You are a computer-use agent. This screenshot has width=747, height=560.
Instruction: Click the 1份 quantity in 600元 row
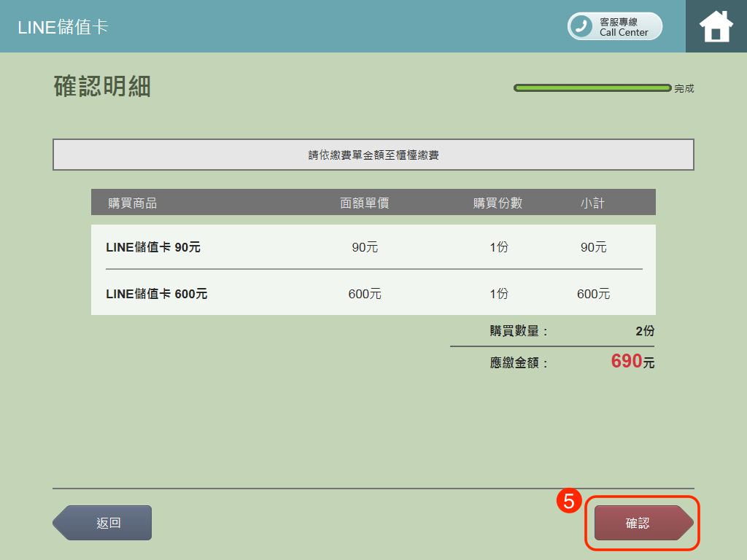(x=499, y=294)
